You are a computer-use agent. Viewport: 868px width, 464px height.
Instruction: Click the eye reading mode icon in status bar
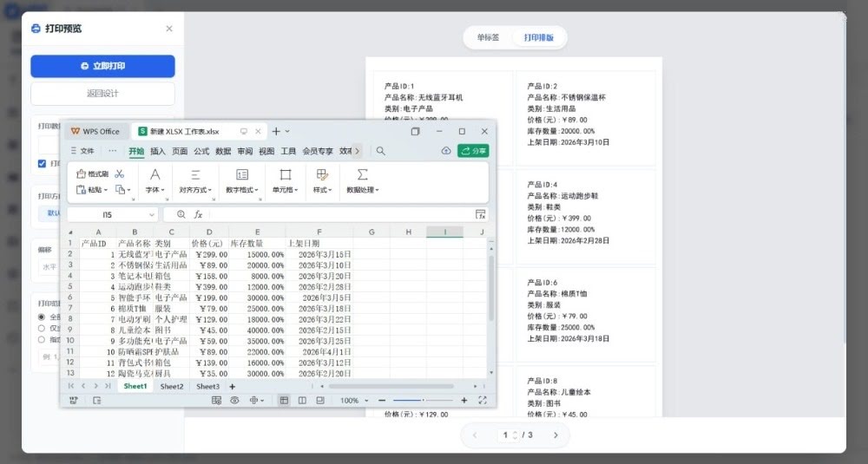click(x=234, y=401)
